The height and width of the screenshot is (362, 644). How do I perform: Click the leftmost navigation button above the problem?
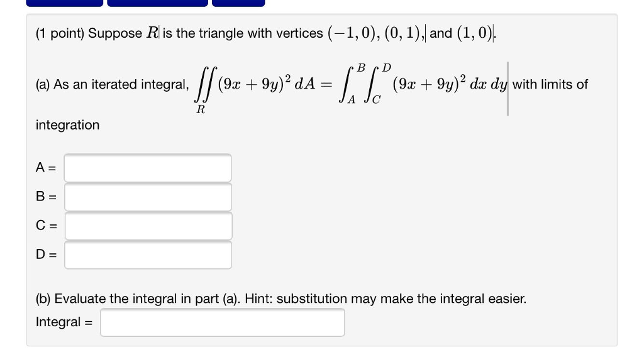click(x=63, y=4)
